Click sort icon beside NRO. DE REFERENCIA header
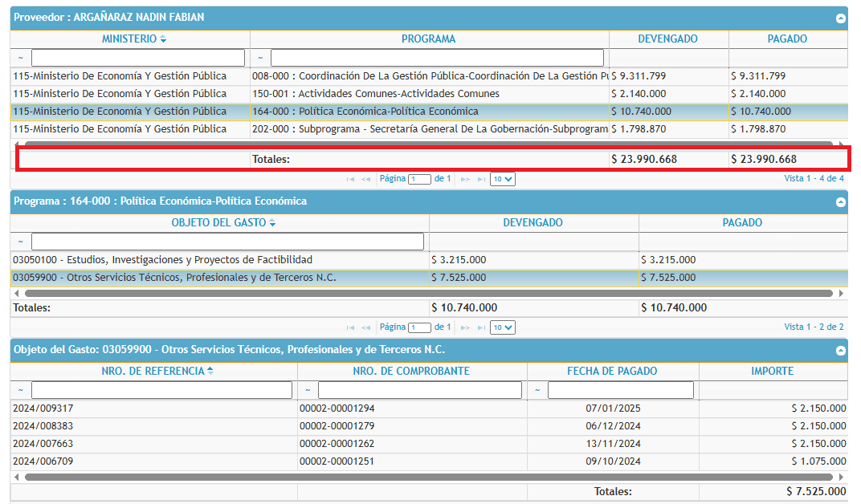The width and height of the screenshot is (861, 504). click(210, 371)
